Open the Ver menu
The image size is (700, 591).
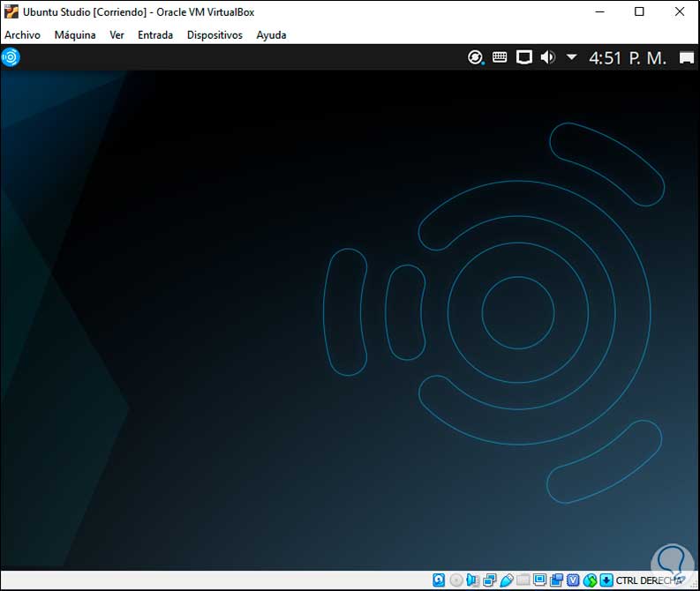(x=117, y=34)
